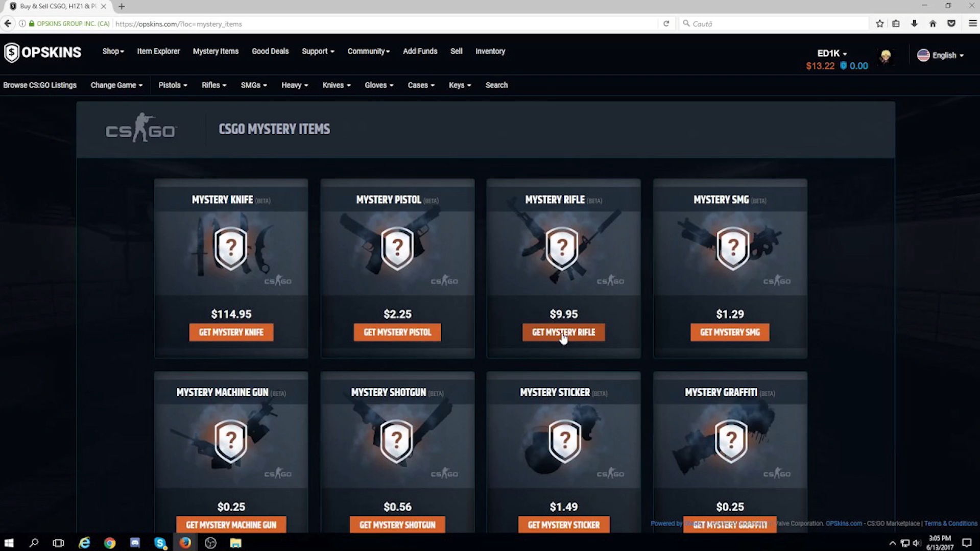Toggle bookmark with the star icon
Screen dimensions: 980x551
pos(879,23)
